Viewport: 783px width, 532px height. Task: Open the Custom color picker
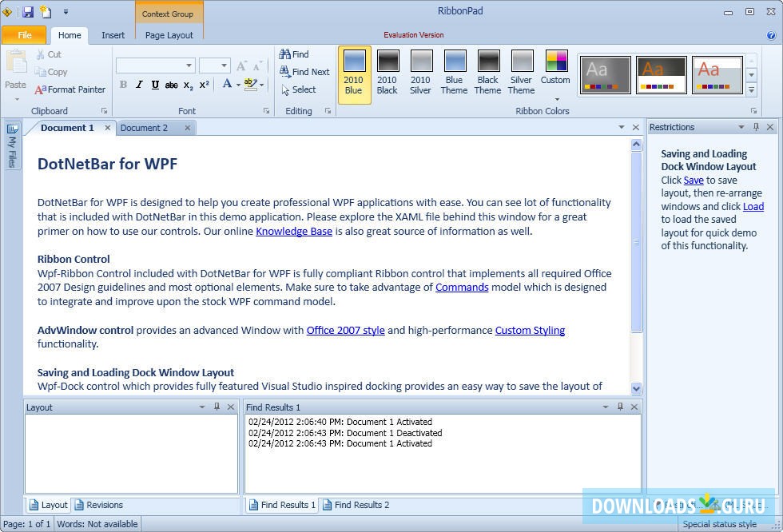click(x=555, y=74)
